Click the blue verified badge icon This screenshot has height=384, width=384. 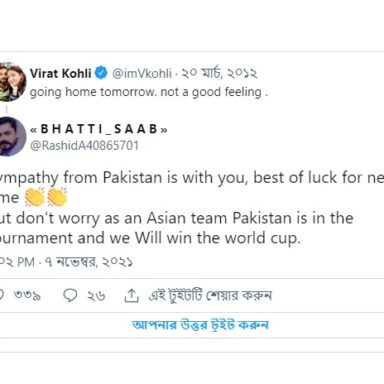pos(102,73)
